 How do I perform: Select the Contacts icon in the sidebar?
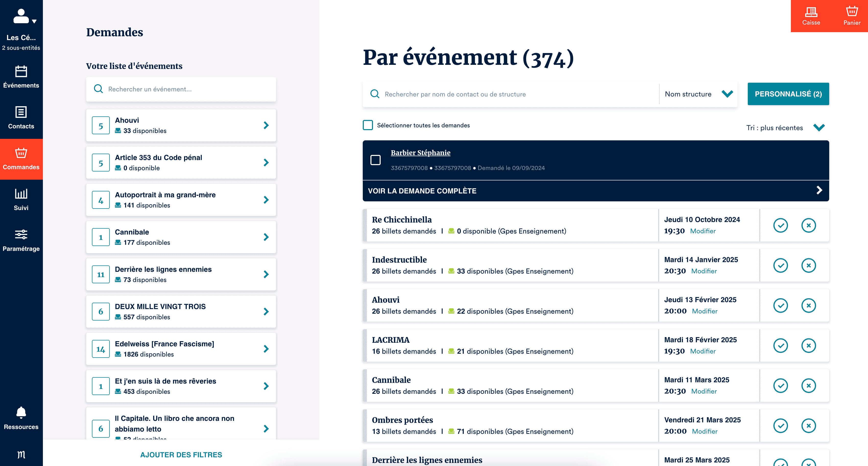21,118
